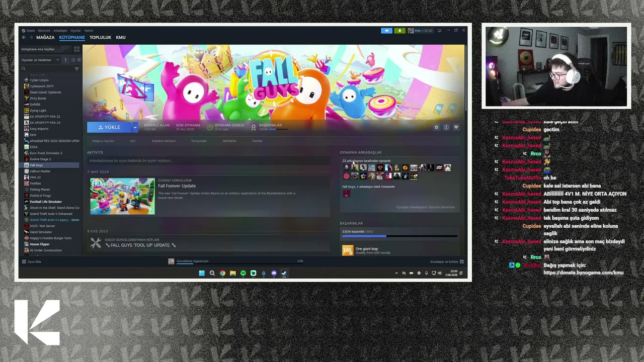644x362 pixels.
Task: Open the Fall Forever Update news title
Action: [177, 186]
